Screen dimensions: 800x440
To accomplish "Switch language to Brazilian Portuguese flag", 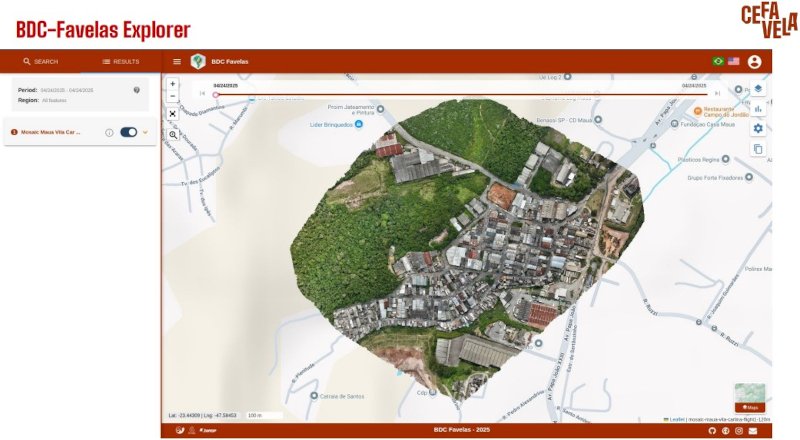I will 718,62.
